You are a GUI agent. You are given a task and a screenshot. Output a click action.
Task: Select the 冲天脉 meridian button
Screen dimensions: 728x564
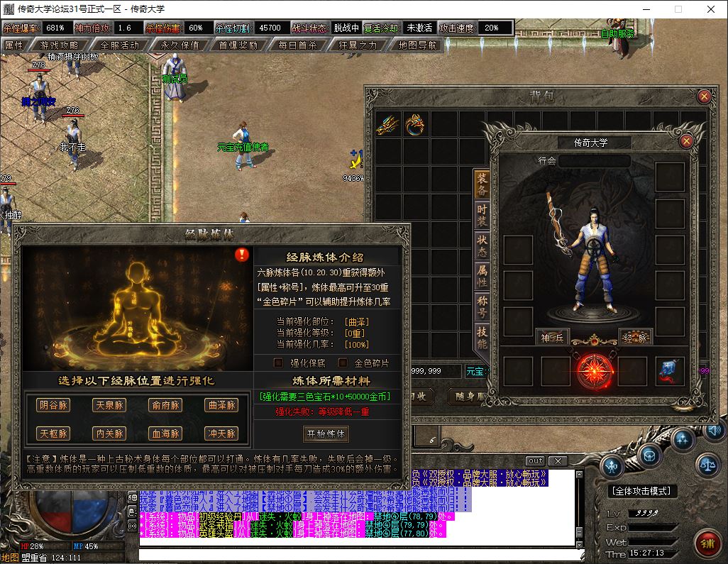[221, 433]
